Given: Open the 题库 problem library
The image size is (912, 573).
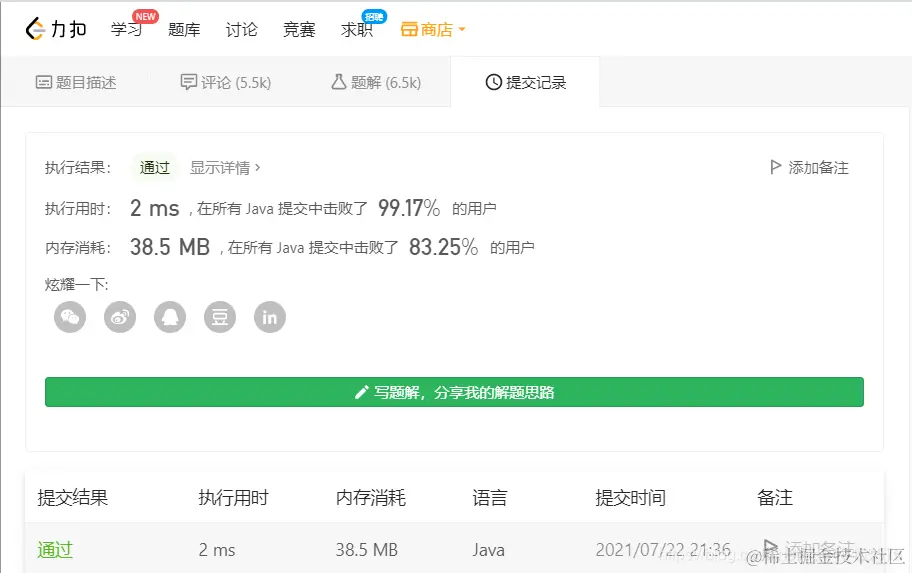Looking at the screenshot, I should pyautogui.click(x=184, y=29).
